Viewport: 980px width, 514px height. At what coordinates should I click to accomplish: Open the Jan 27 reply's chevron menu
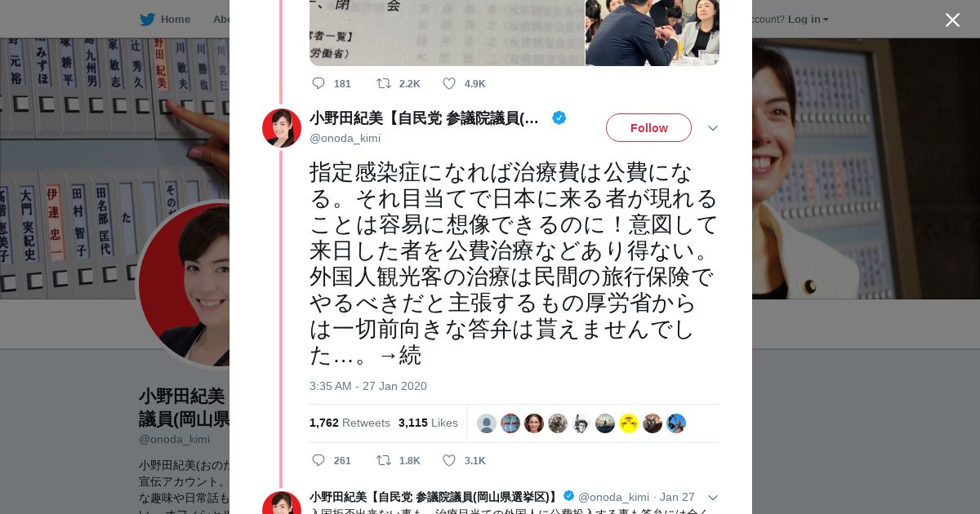point(712,498)
